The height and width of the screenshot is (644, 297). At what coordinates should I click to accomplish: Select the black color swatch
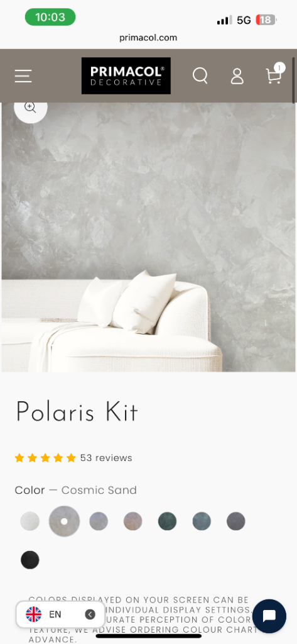pyautogui.click(x=30, y=560)
